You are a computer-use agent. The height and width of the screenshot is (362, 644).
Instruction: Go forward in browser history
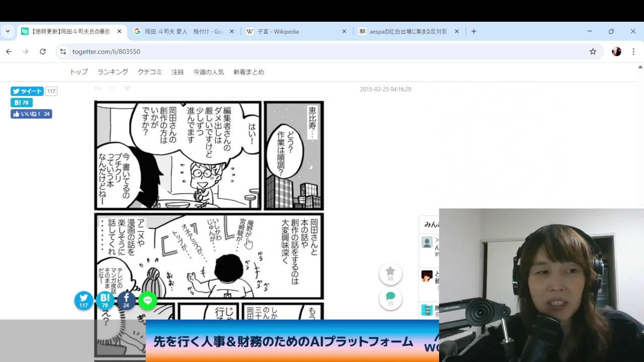[26, 51]
